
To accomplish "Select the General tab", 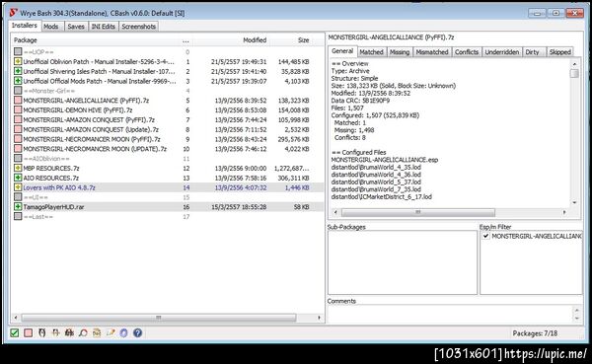I will pyautogui.click(x=342, y=51).
